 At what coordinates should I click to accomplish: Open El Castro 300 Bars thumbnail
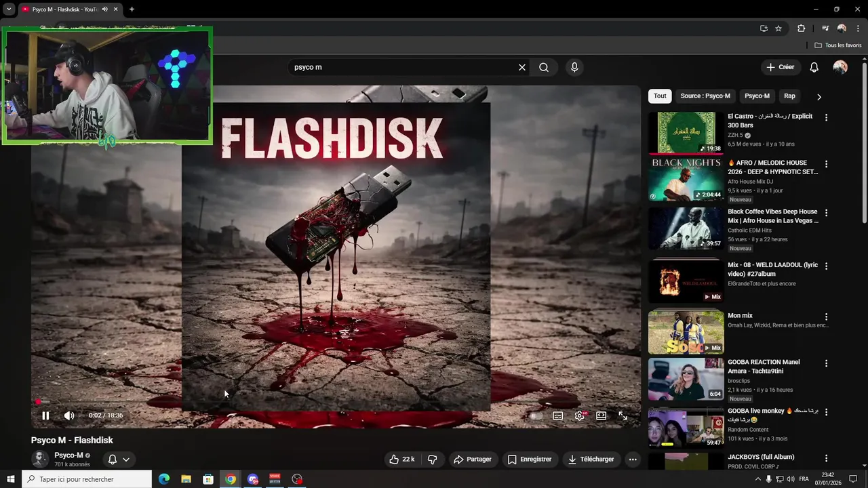coord(686,133)
